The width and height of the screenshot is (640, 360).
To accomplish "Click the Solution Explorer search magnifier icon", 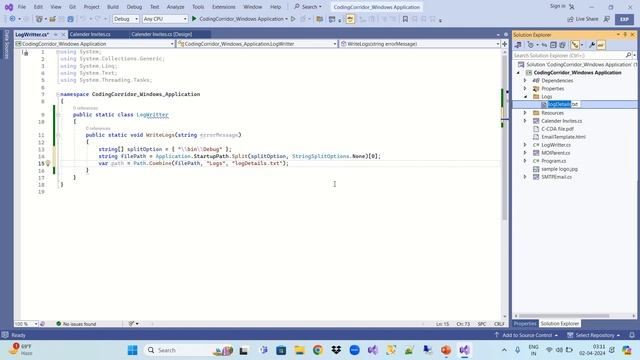I will click(x=628, y=55).
